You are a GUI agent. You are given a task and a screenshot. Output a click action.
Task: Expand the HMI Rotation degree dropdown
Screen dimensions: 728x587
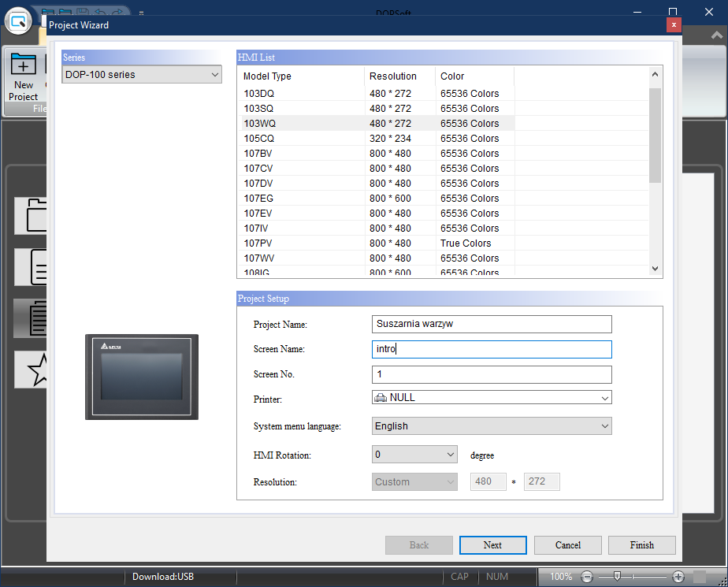[414, 455]
